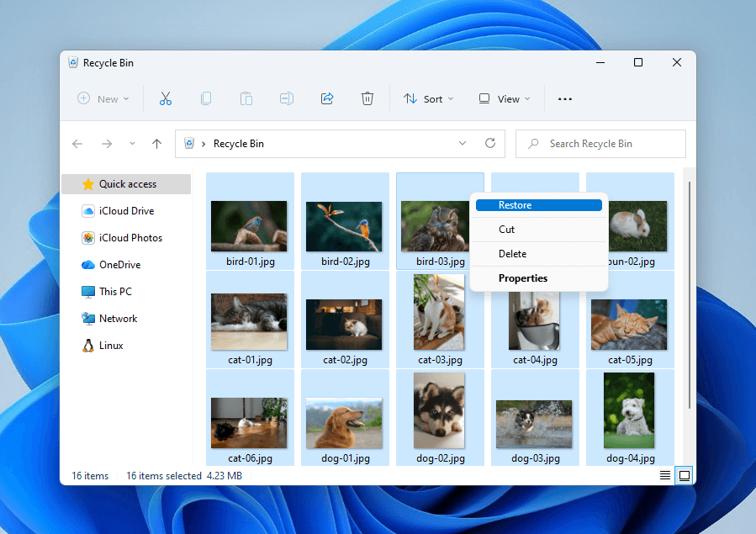Screen dimensions: 756x534
Task: Choose Properties from the context menu
Action: pos(538,278)
